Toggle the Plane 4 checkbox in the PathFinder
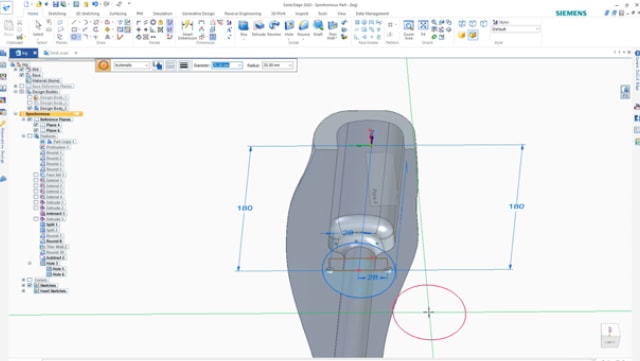640x361 pixels. 36,125
